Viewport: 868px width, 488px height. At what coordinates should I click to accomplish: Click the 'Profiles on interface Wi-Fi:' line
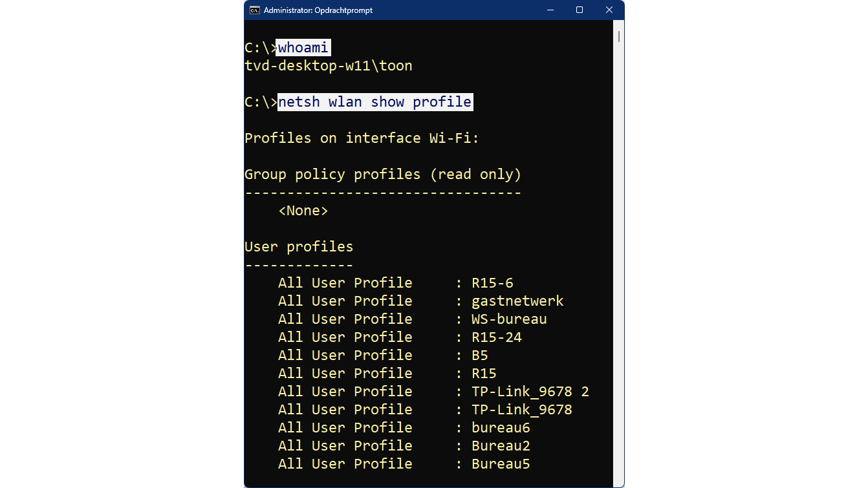click(x=362, y=138)
